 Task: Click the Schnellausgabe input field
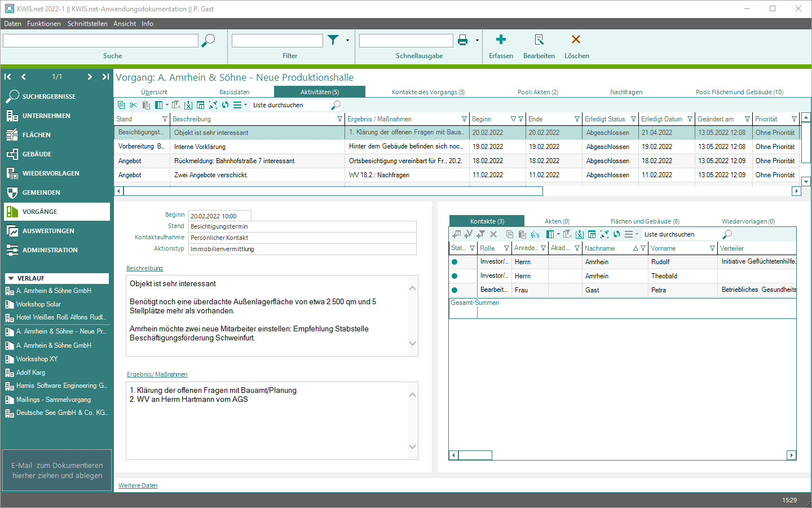click(x=406, y=41)
